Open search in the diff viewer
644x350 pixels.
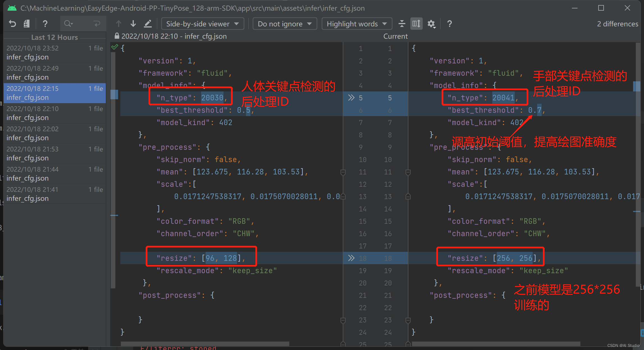[x=67, y=24]
